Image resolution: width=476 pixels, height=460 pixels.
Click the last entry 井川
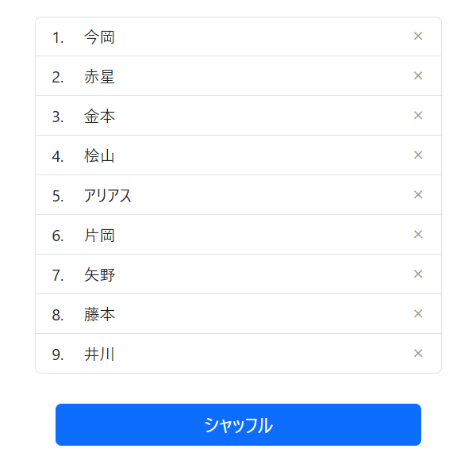(x=99, y=355)
